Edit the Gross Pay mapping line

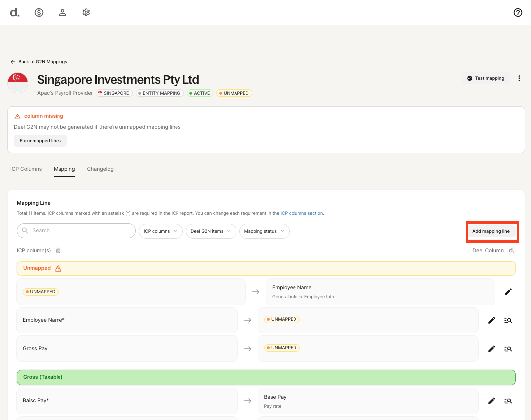(491, 349)
